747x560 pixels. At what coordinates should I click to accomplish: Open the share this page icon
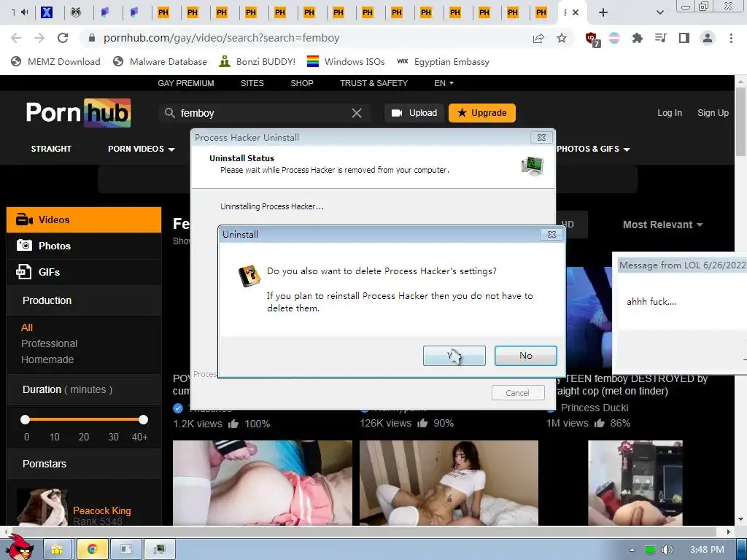[538, 38]
